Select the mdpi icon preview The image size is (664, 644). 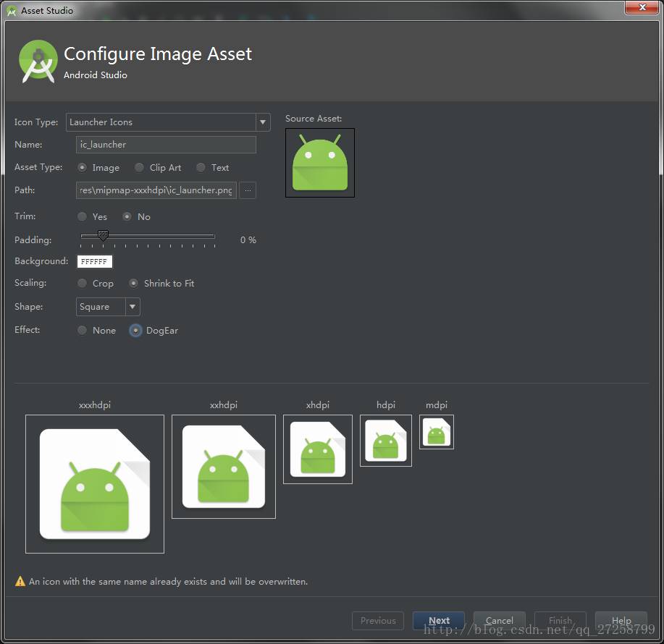[x=437, y=432]
